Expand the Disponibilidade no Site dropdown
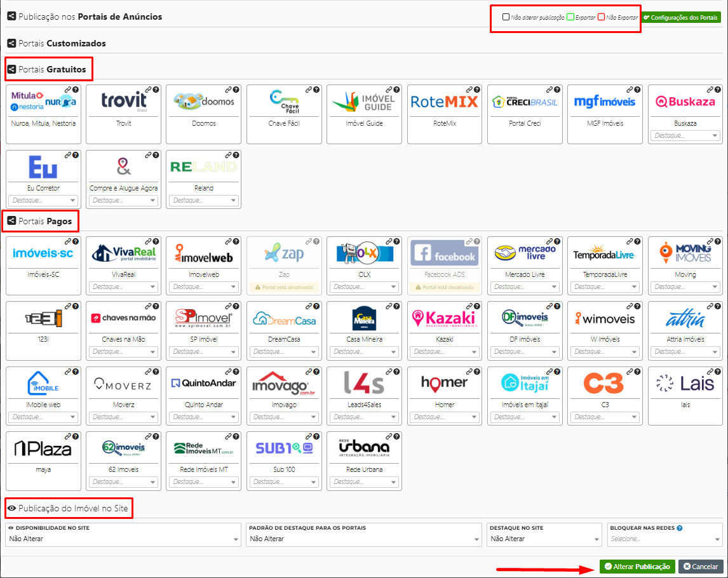 click(x=123, y=539)
